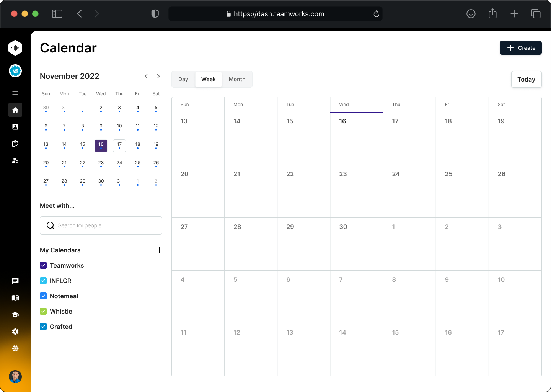This screenshot has width=551, height=392.
Task: Switch to Month view
Action: pyautogui.click(x=237, y=79)
